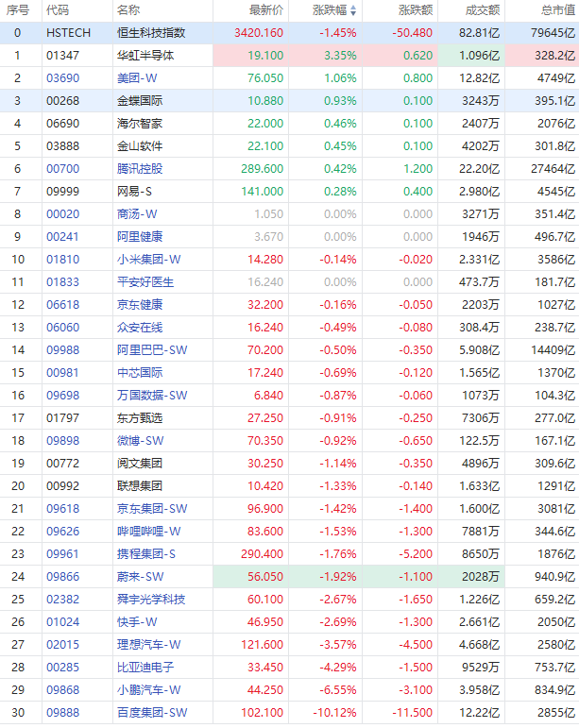
Task: Open 众安在线 stock link
Action: 140,328
